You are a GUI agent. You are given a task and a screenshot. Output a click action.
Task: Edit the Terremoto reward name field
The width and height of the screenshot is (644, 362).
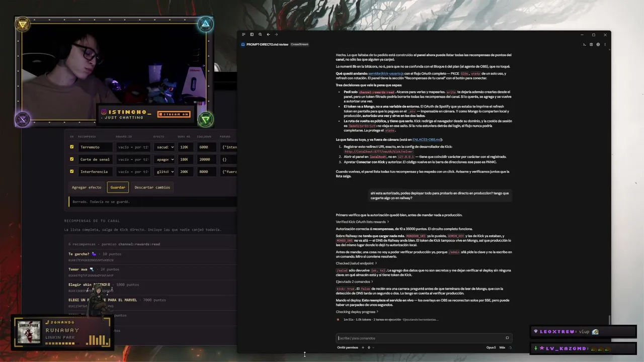(96, 147)
